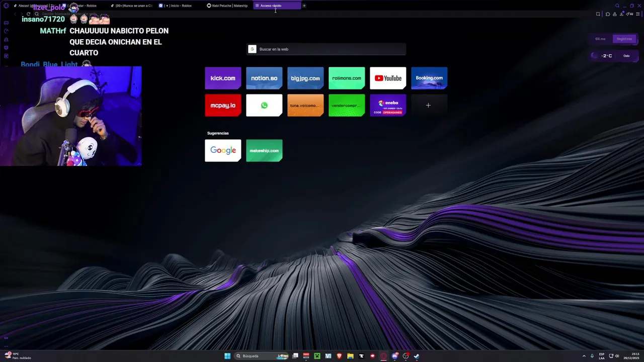Open the bigjpg.com speed dial tile
The width and height of the screenshot is (644, 362).
(305, 78)
